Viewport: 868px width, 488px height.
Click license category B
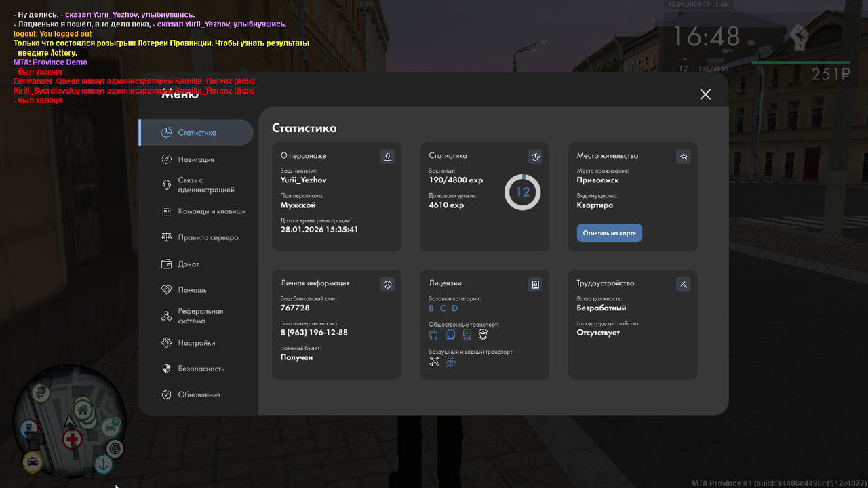coord(431,308)
